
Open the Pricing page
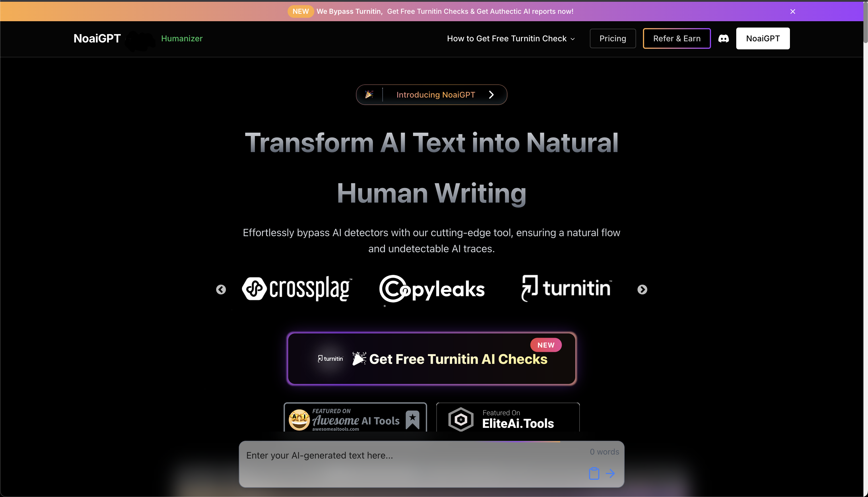(613, 38)
